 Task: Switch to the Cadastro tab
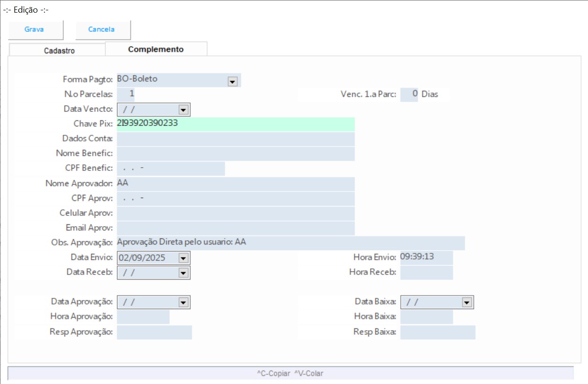[x=59, y=51]
